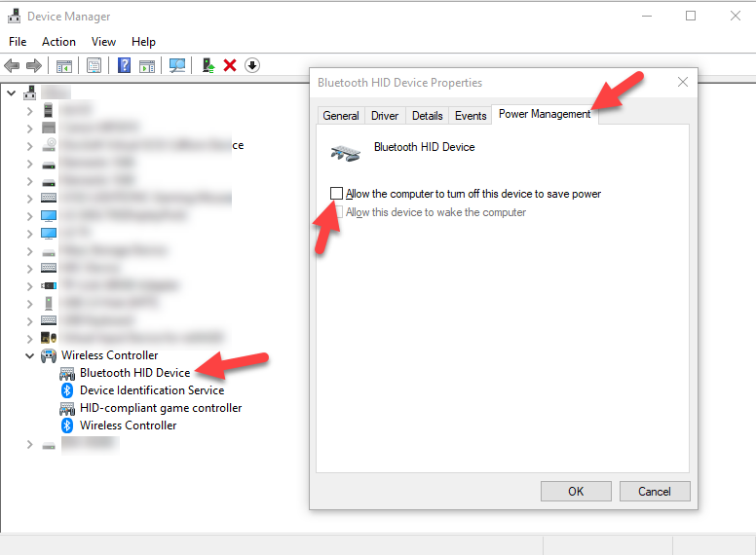Click the red X Uninstall device icon

pos(230,65)
